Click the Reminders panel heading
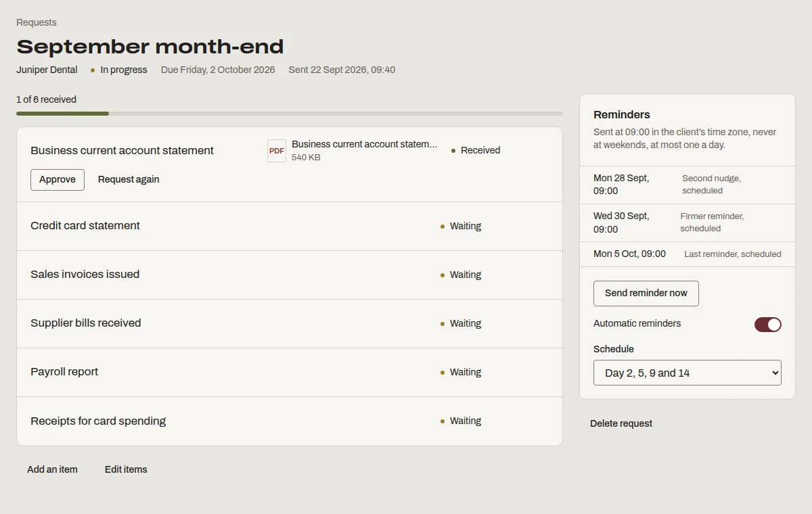Screen dimensions: 812x514 (622, 115)
